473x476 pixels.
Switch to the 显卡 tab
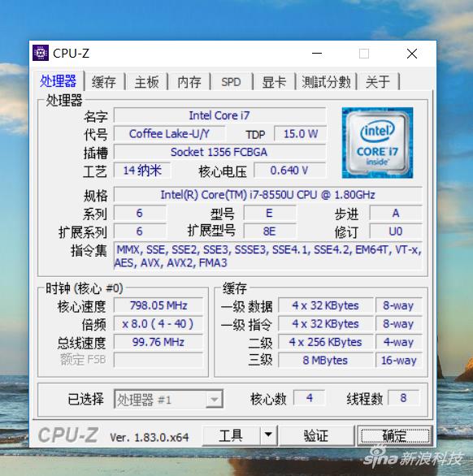pos(274,82)
